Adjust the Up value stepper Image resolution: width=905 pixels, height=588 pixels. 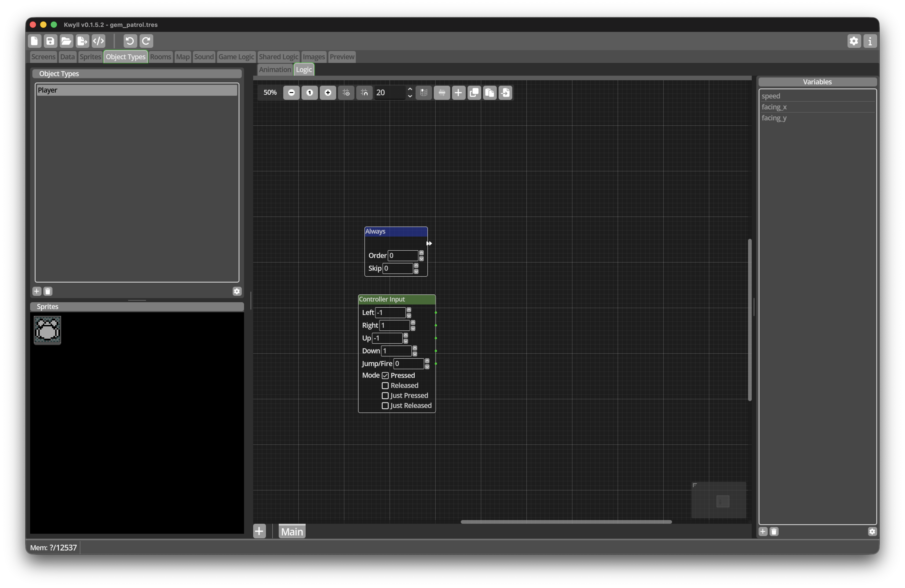tap(406, 338)
